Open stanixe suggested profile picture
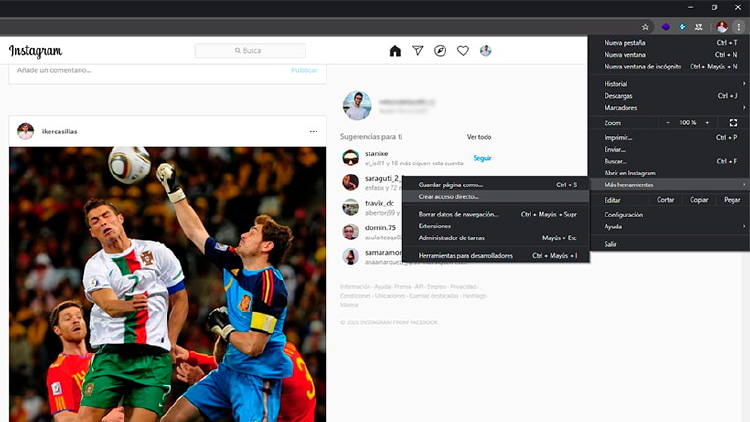750x422 pixels. [351, 157]
